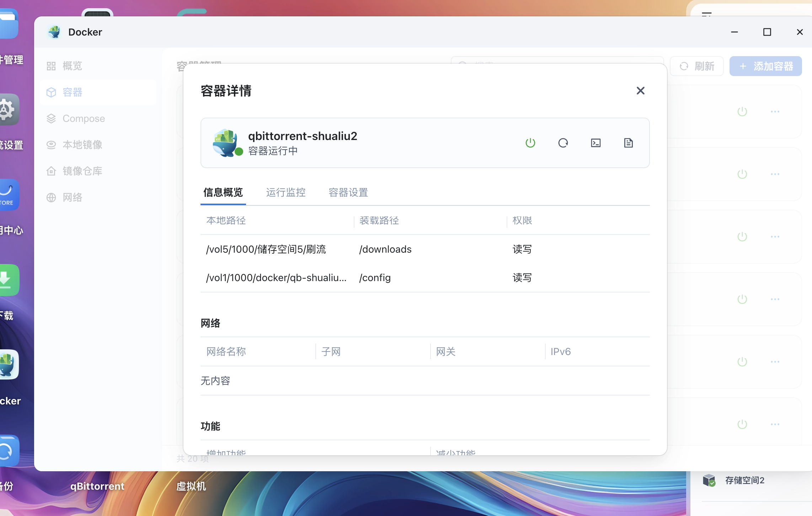Close the 容器详情 dialog
The image size is (812, 516).
[640, 91]
